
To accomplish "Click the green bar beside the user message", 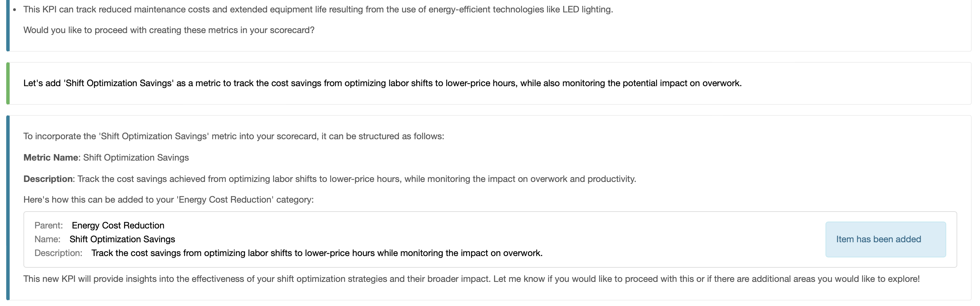I will tap(8, 83).
